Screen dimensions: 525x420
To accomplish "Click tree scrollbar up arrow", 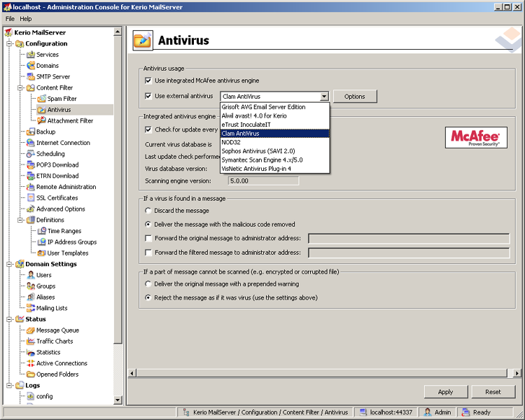I will pyautogui.click(x=118, y=31).
